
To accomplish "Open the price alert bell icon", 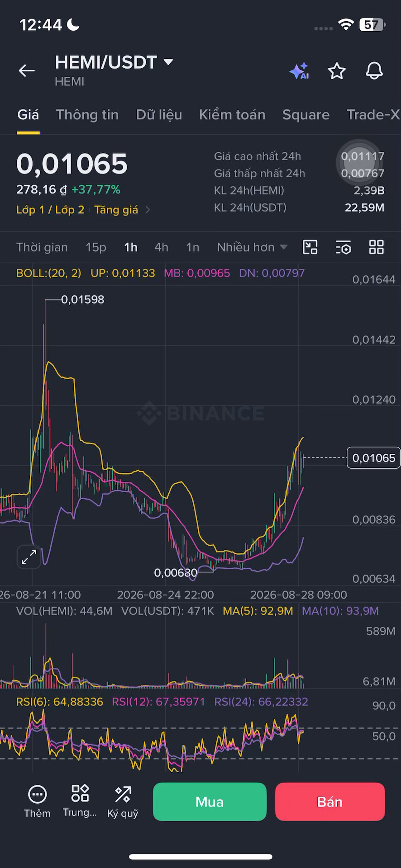I will pyautogui.click(x=374, y=71).
